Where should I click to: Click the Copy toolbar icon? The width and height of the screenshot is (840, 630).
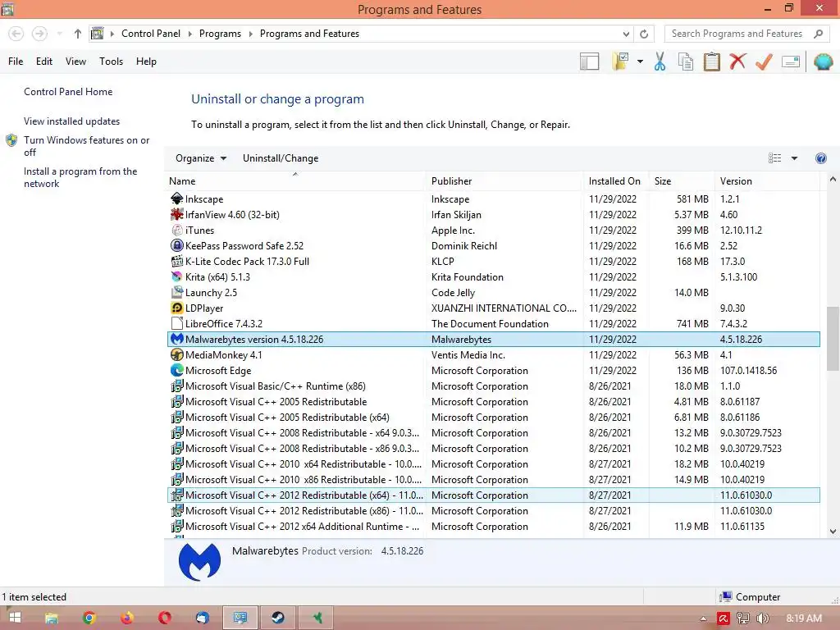tap(685, 62)
